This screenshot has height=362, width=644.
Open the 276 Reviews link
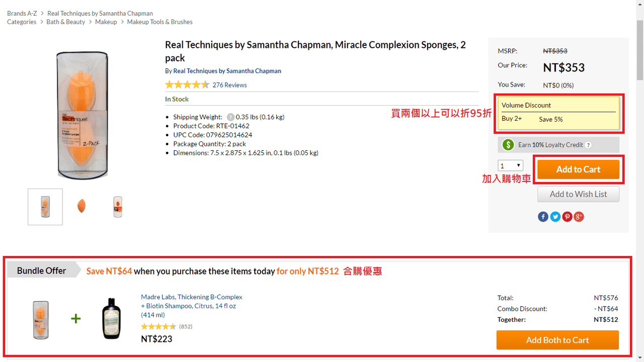click(x=229, y=85)
